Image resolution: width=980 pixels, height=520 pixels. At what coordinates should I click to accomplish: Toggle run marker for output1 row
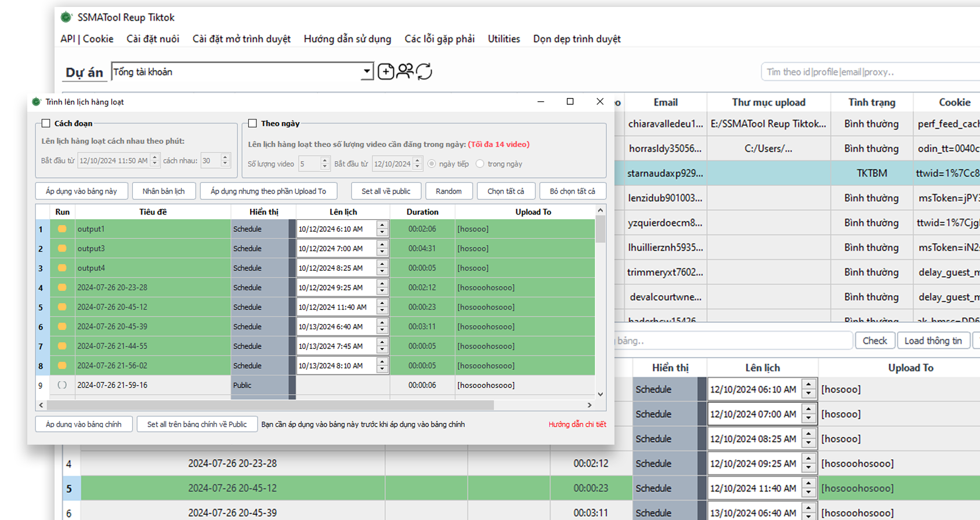coord(62,229)
